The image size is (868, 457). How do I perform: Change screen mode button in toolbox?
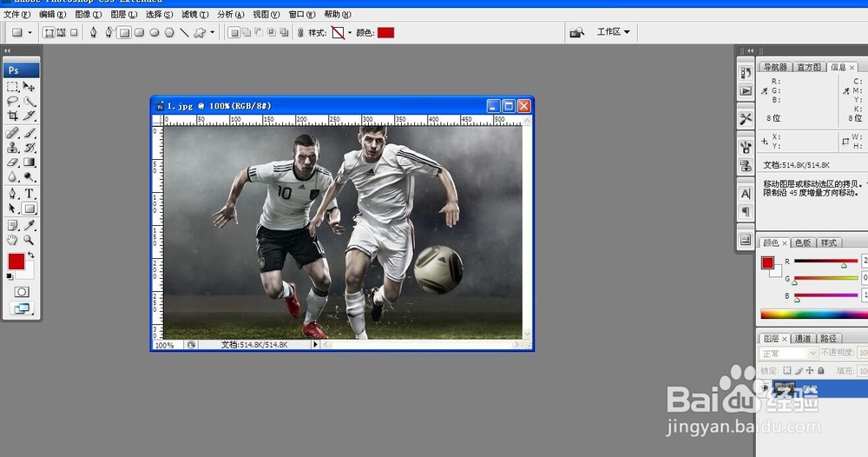(x=22, y=308)
